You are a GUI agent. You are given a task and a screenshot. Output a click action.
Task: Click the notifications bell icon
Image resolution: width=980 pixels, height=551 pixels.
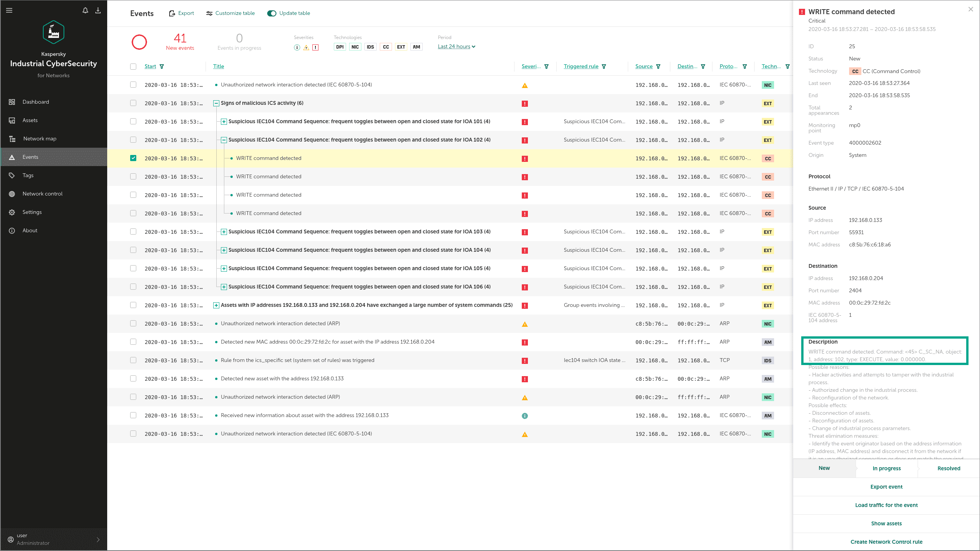[85, 10]
